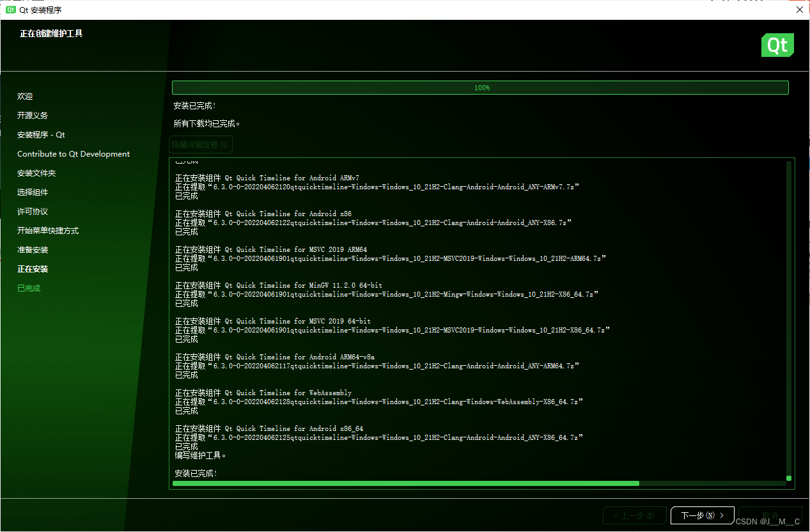The image size is (810, 532).
Task: Click the extraction line ending in 21H2-ARM64.7z
Action: pyautogui.click(x=391, y=259)
